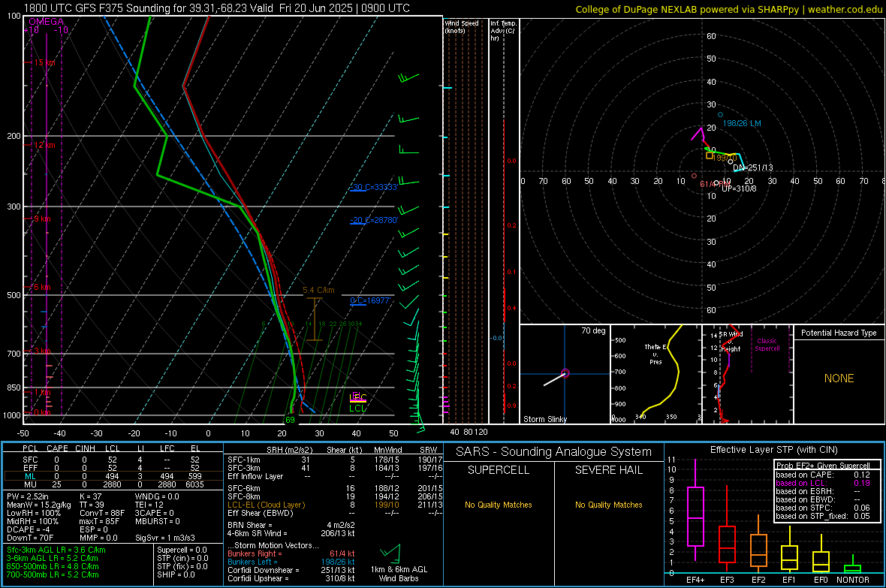The width and height of the screenshot is (886, 588).
Task: Click the Effective Layer STP (with CIN) title
Action: click(x=774, y=450)
